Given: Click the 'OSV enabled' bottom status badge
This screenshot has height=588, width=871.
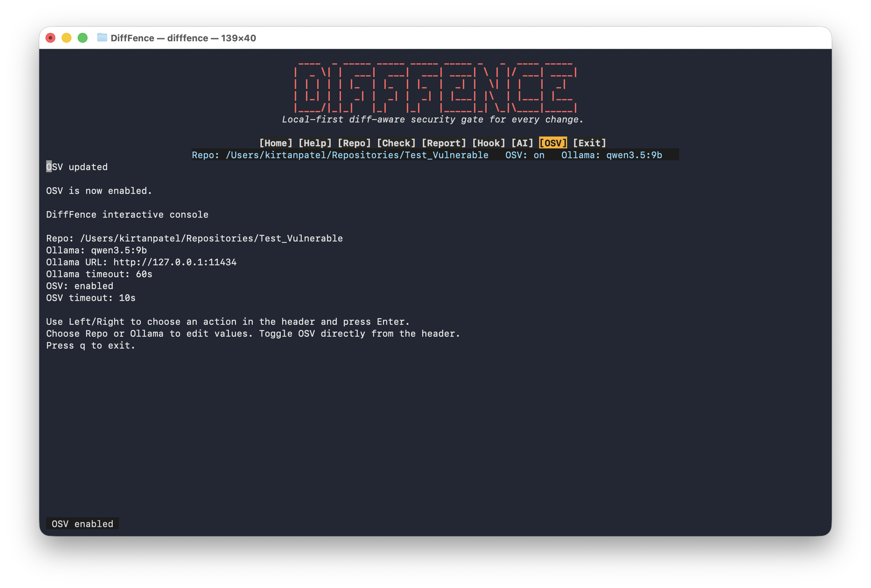Looking at the screenshot, I should tap(83, 524).
